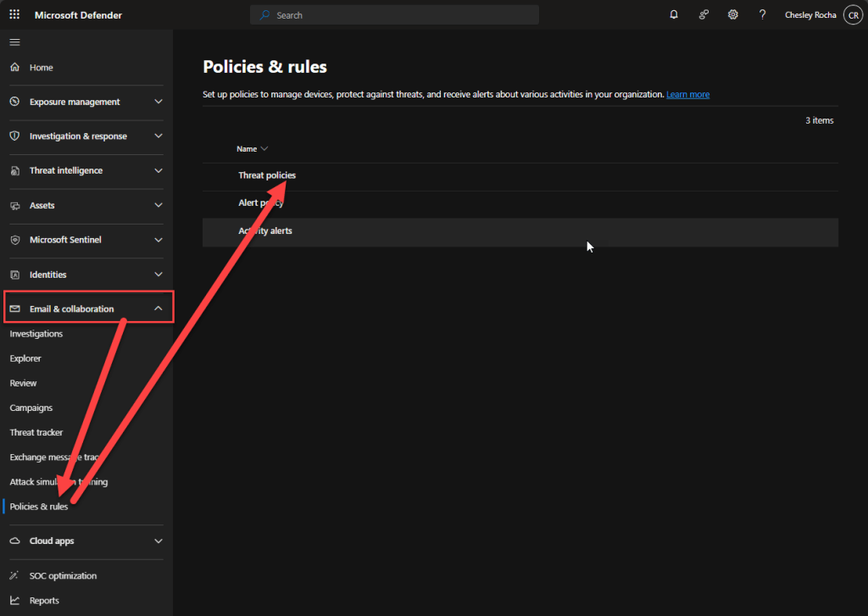Click the help question mark icon
868x616 pixels.
[762, 15]
